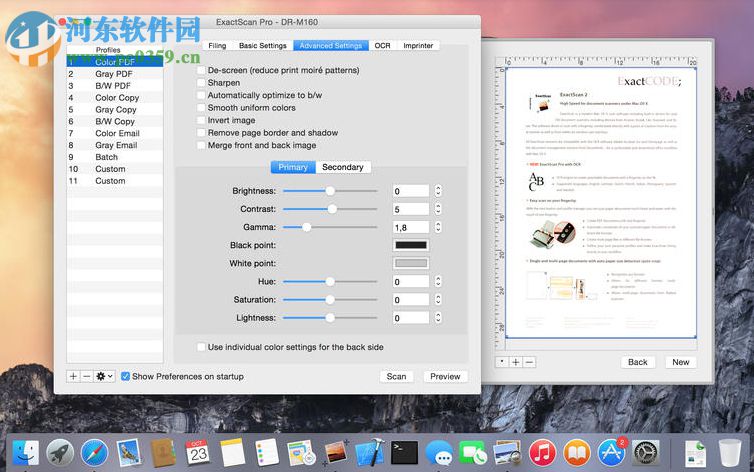Click the scanned page thumbnail in preview window

pyautogui.click(x=601, y=202)
